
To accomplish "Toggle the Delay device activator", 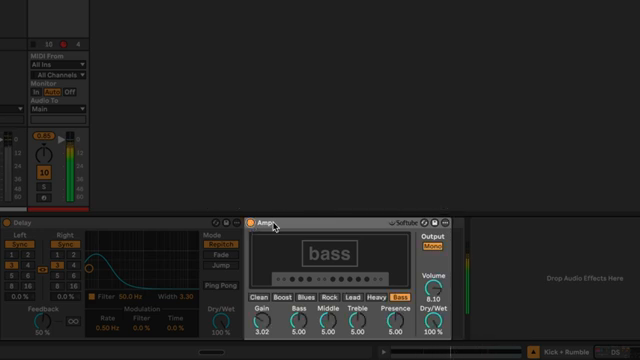I will click(x=7, y=223).
